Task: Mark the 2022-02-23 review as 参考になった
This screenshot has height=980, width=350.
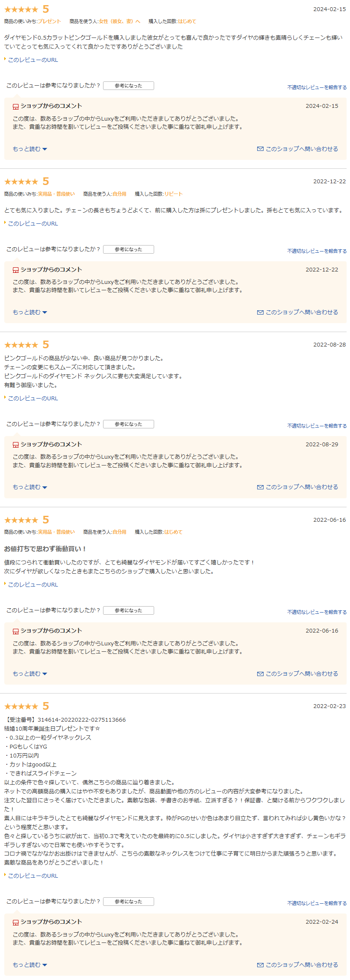Action: [x=129, y=902]
